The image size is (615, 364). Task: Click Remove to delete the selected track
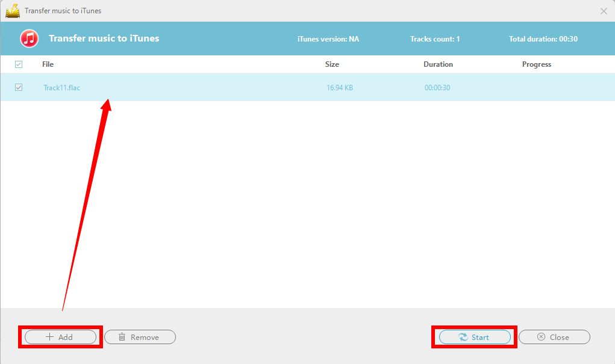(140, 337)
